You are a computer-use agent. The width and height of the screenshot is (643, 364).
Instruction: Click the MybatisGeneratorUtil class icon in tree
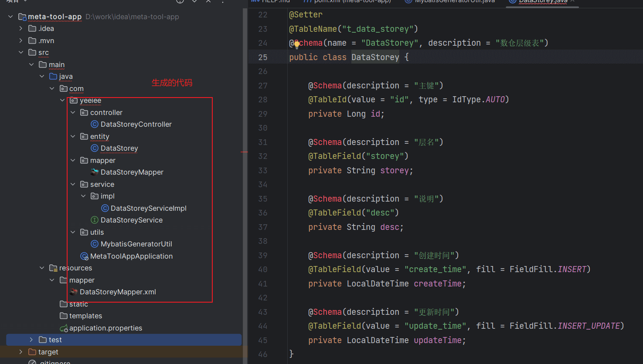click(95, 244)
